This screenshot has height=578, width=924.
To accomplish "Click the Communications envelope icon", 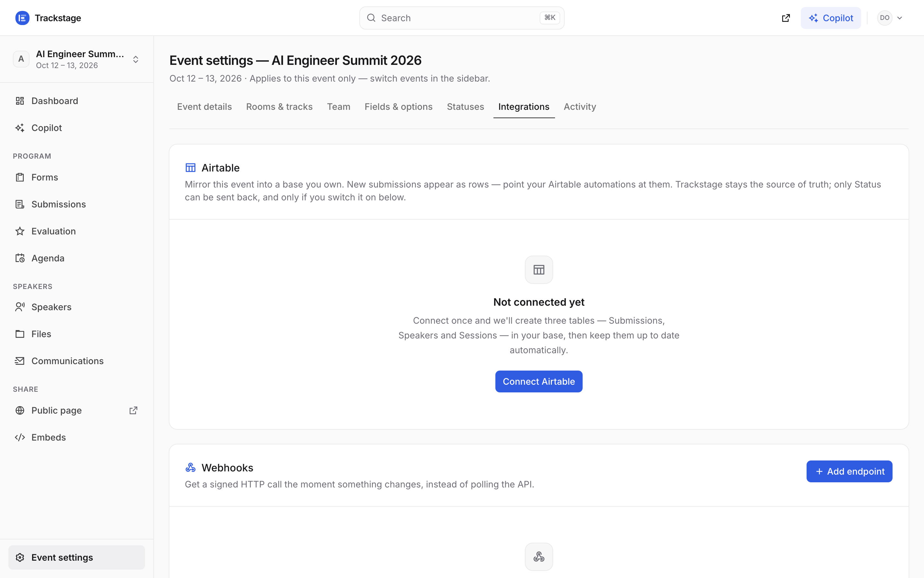I will [20, 361].
